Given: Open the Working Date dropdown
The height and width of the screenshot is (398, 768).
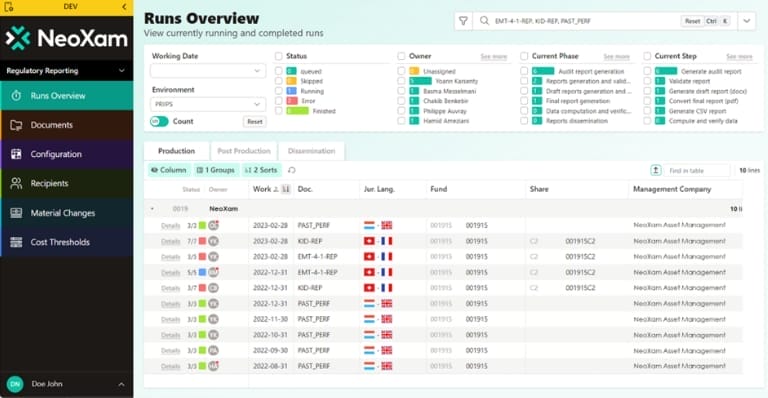Looking at the screenshot, I should 208,71.
